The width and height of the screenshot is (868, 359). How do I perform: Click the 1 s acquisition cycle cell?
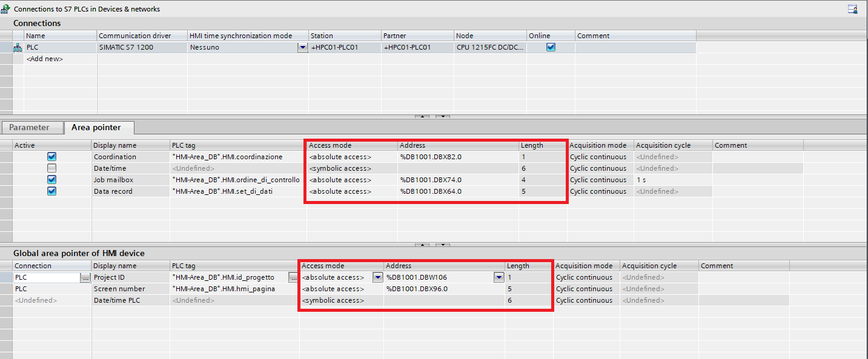pyautogui.click(x=674, y=180)
